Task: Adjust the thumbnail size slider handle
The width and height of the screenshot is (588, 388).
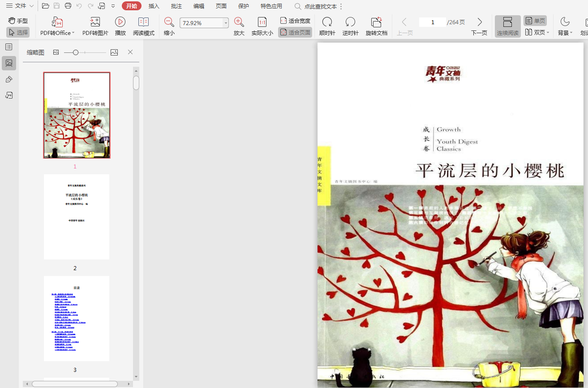Action: tap(76, 52)
